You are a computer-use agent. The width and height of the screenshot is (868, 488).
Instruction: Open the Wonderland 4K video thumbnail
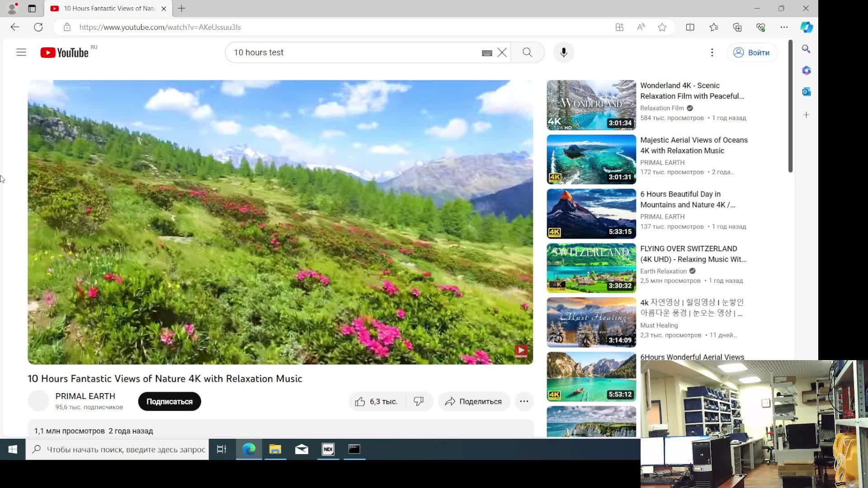coord(591,105)
